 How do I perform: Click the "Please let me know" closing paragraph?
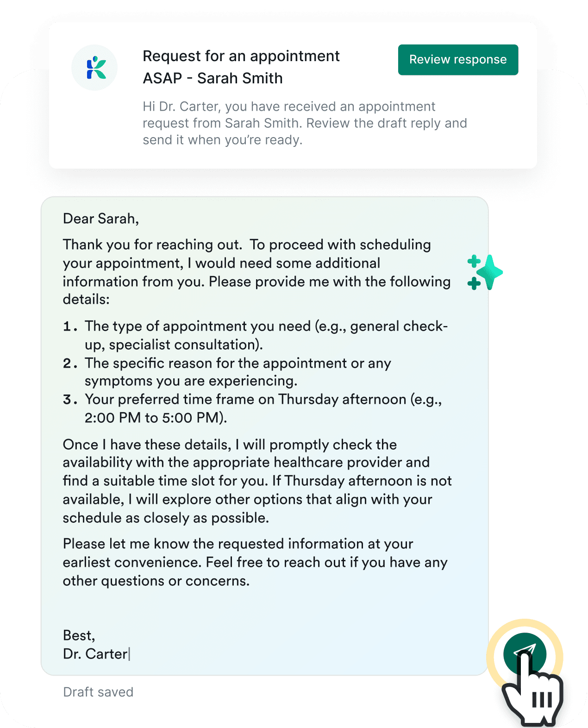point(256,562)
